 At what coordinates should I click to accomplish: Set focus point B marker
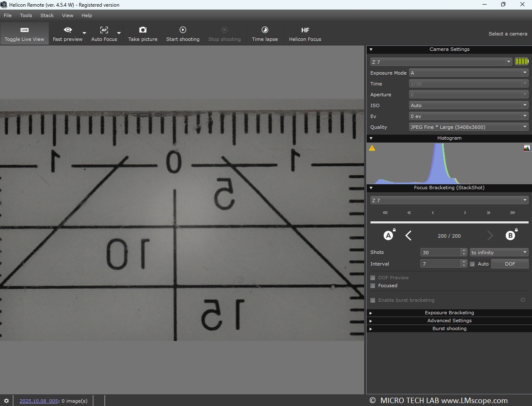click(510, 236)
